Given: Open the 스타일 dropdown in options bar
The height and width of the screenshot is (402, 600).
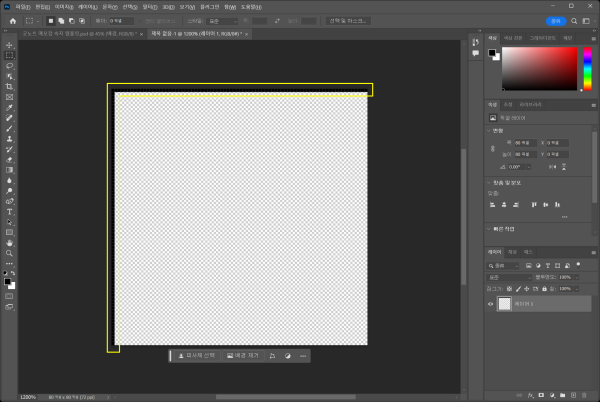Looking at the screenshot, I should [x=222, y=21].
